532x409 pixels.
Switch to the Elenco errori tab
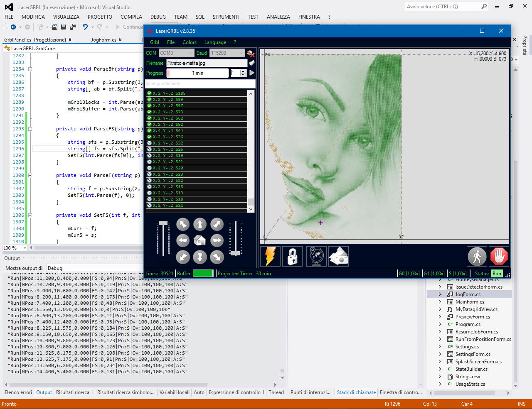[18, 392]
